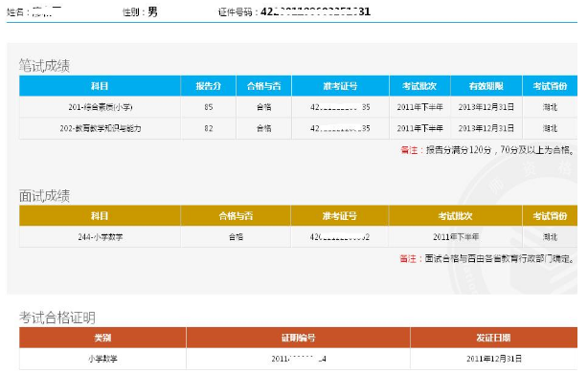588x373 pixels.
Task: Click the 笔试成绩 section heading
Action: coord(44,66)
